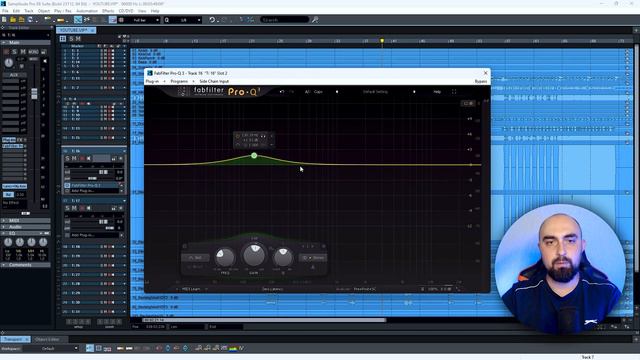The image size is (640, 360).
Task: Select the highlighted universal mouse mode icon
Action: (x=78, y=20)
